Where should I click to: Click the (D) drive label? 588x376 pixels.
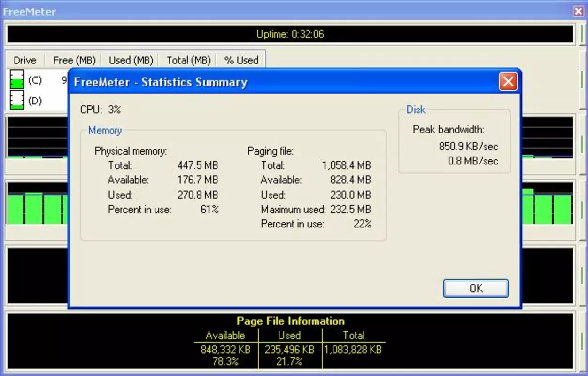35,101
